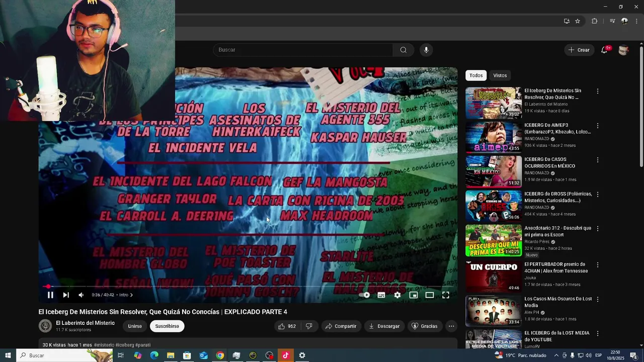Show hidden system tray icons
The image size is (644, 362).
pyautogui.click(x=556, y=355)
